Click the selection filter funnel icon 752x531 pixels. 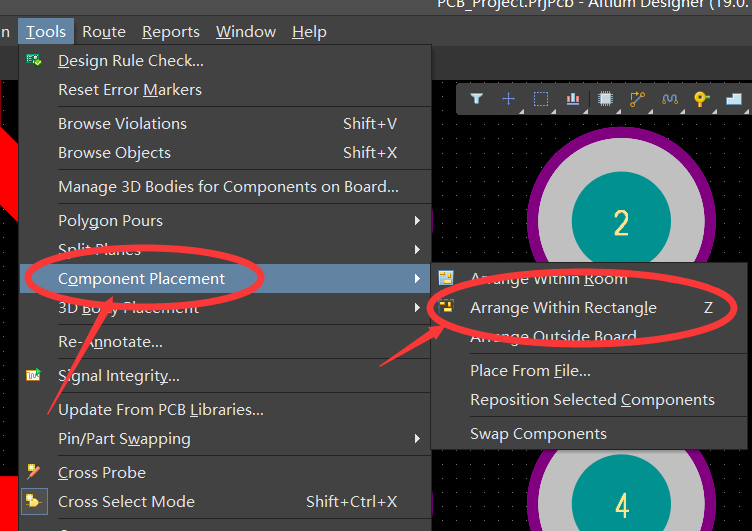476,99
